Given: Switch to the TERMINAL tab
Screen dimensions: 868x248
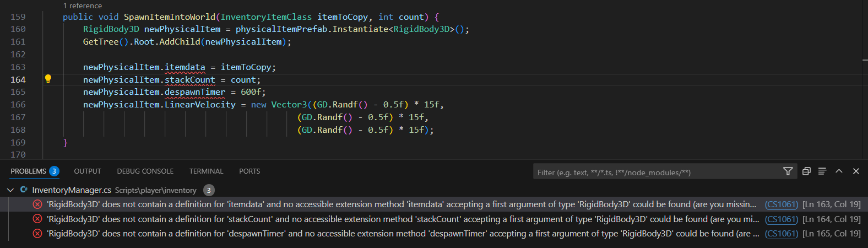Looking at the screenshot, I should (x=206, y=171).
